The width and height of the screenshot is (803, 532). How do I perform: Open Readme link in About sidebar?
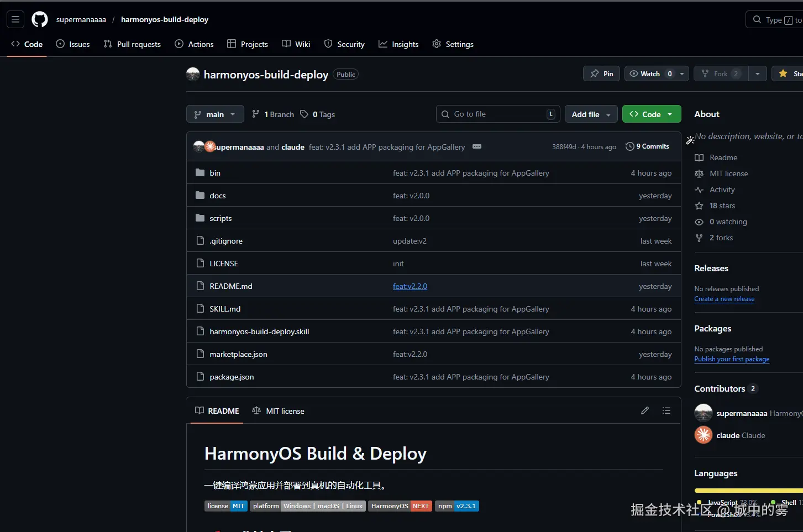click(716, 157)
